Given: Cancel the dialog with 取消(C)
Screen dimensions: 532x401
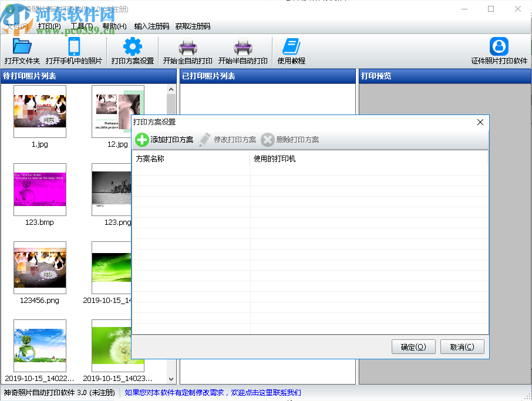Looking at the screenshot, I should (462, 347).
